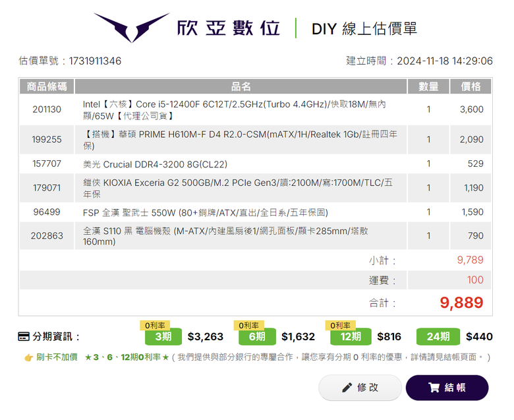Click the 合計 label
This screenshot has width=514, height=420.
coord(382,303)
